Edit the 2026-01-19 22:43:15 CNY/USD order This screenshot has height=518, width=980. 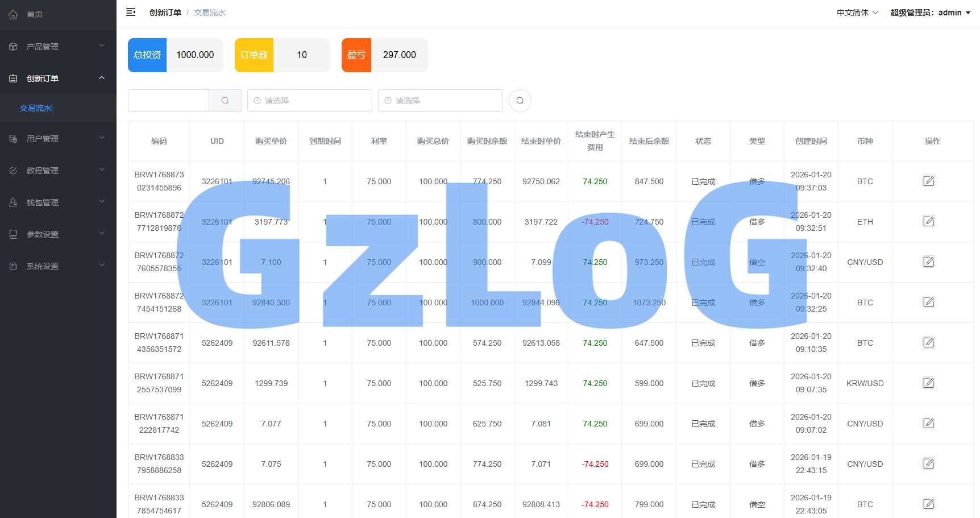(x=928, y=463)
